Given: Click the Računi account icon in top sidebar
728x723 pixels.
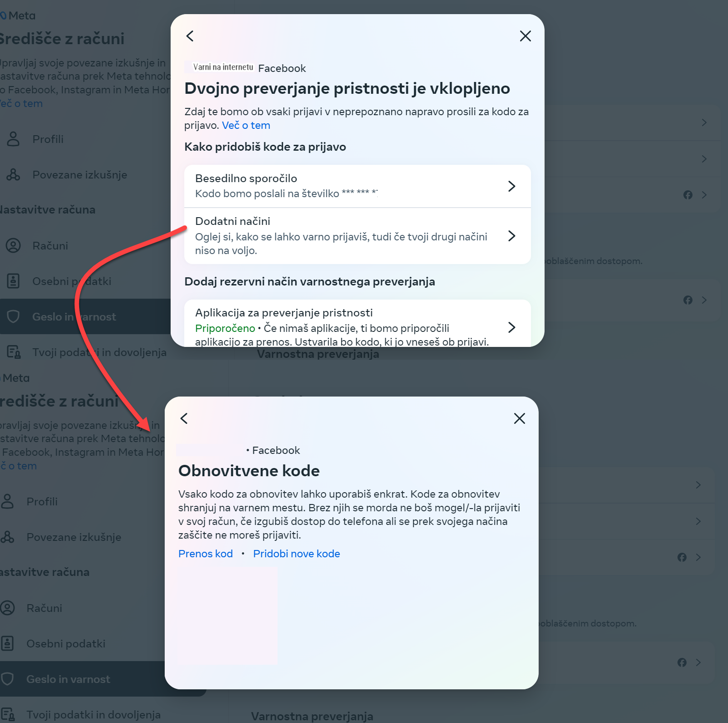Looking at the screenshot, I should 13,245.
